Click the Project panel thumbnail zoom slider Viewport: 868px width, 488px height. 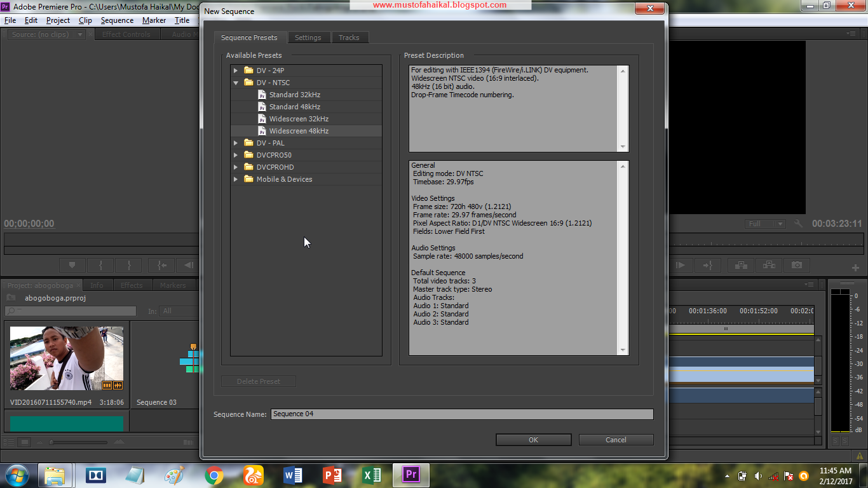(x=79, y=442)
